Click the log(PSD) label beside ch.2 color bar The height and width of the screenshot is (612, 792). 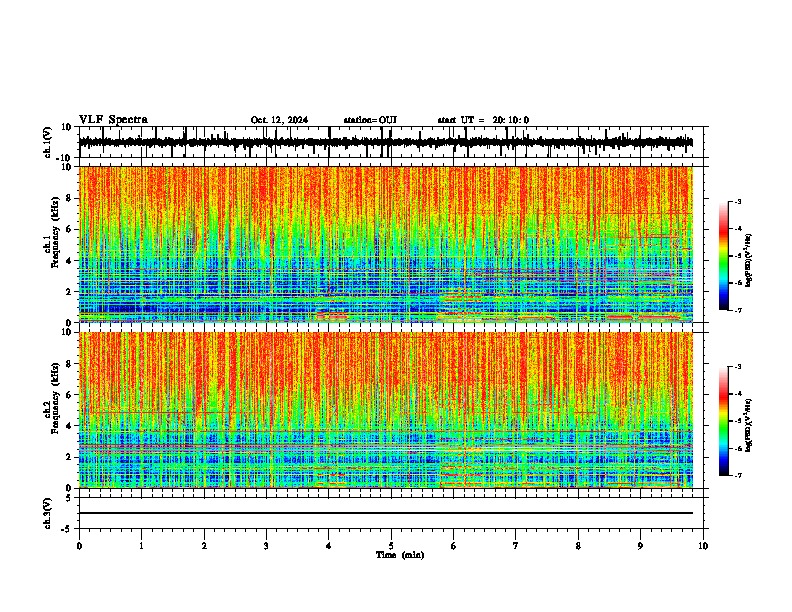748,425
